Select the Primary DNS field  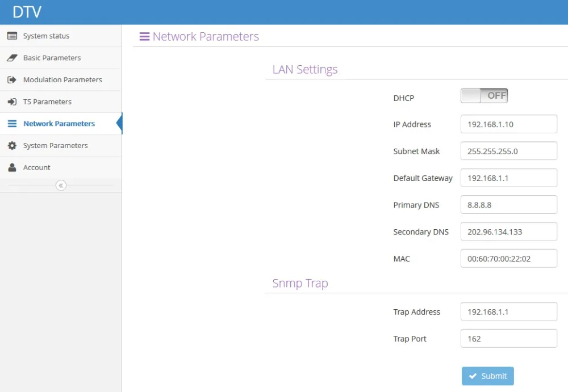(508, 205)
